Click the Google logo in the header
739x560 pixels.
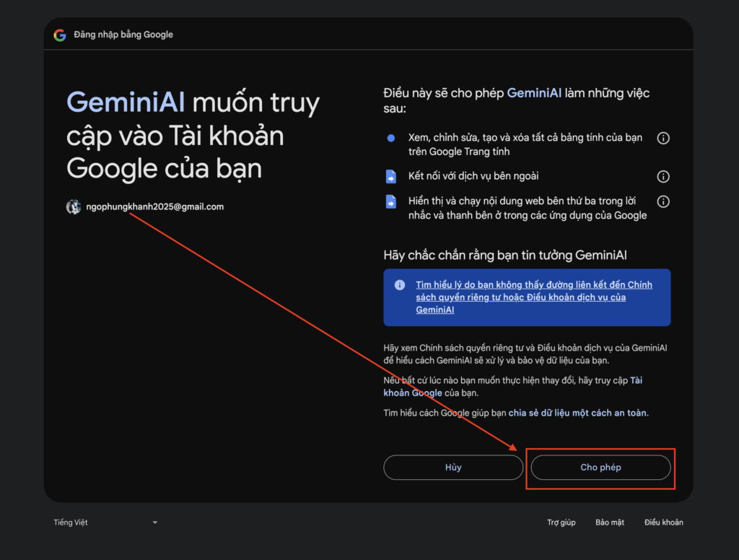(60, 35)
